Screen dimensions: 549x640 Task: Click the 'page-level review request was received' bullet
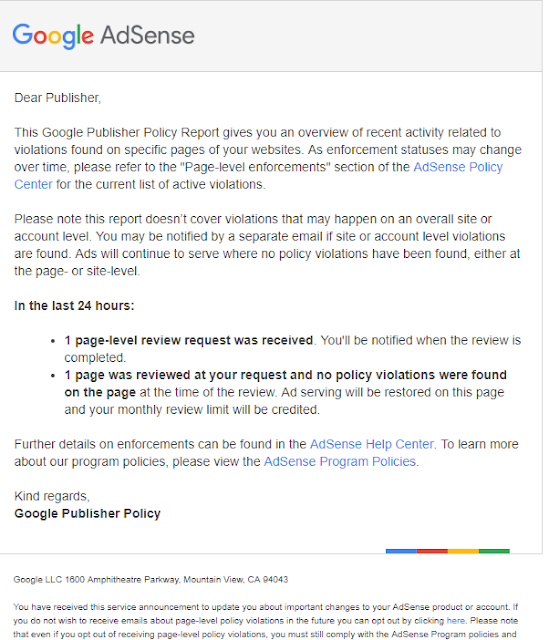(x=292, y=349)
